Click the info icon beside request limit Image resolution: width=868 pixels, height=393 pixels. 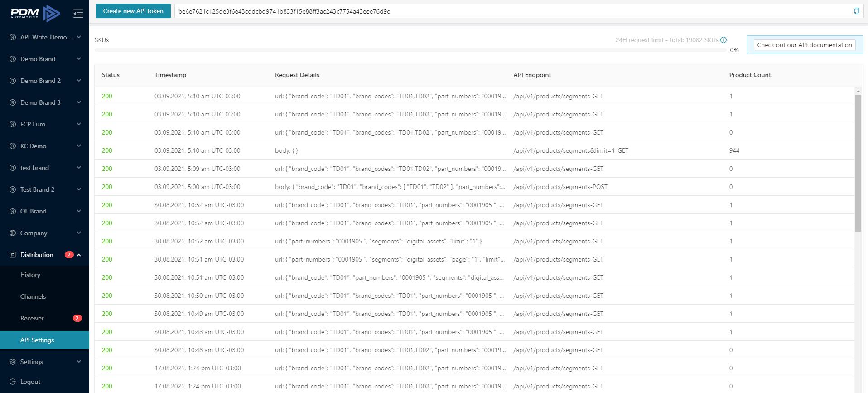(x=723, y=40)
